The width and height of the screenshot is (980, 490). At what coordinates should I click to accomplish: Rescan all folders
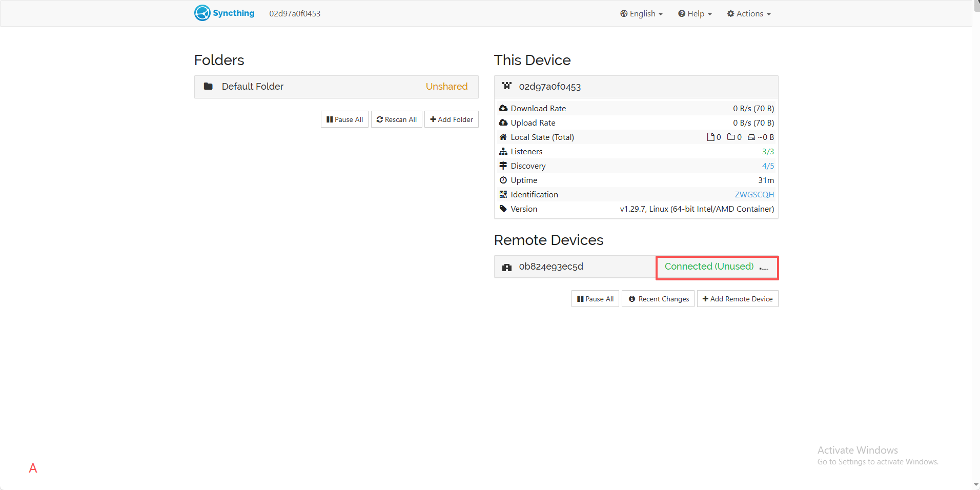pyautogui.click(x=396, y=119)
